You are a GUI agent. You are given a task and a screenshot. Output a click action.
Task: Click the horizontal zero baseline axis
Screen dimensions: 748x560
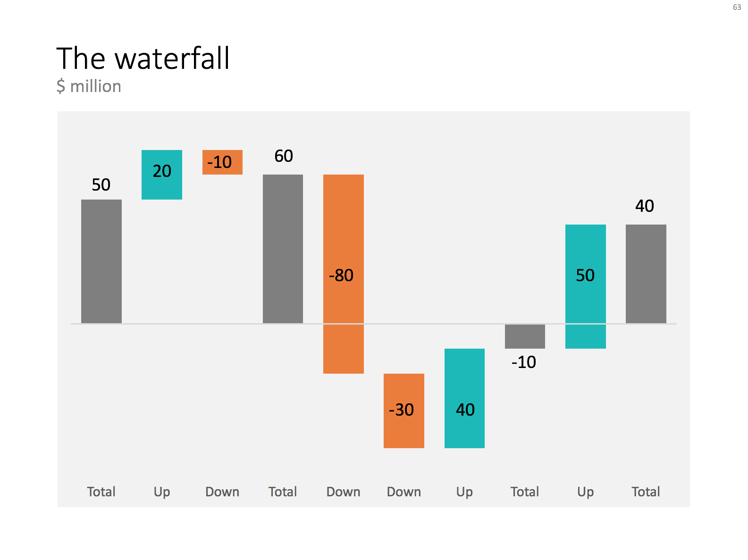[374, 324]
